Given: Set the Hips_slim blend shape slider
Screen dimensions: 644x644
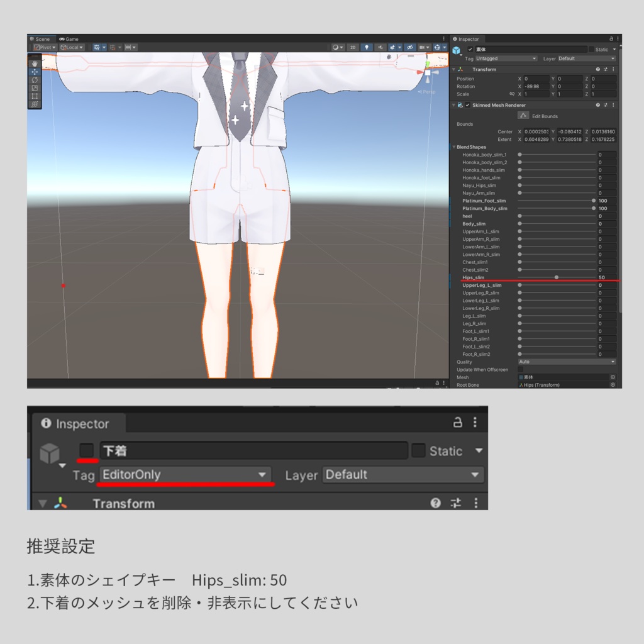Looking at the screenshot, I should pos(556,277).
